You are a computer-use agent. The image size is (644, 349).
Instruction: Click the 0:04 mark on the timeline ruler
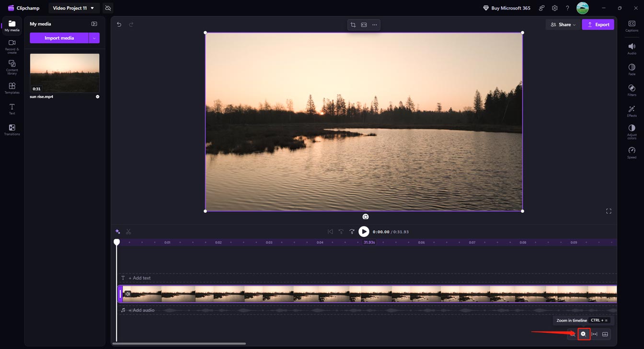tap(320, 243)
